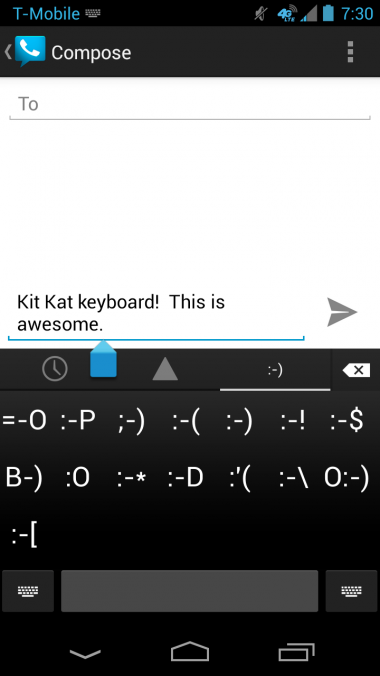
Task: Tap the Google Voice app icon
Action: tap(30, 51)
